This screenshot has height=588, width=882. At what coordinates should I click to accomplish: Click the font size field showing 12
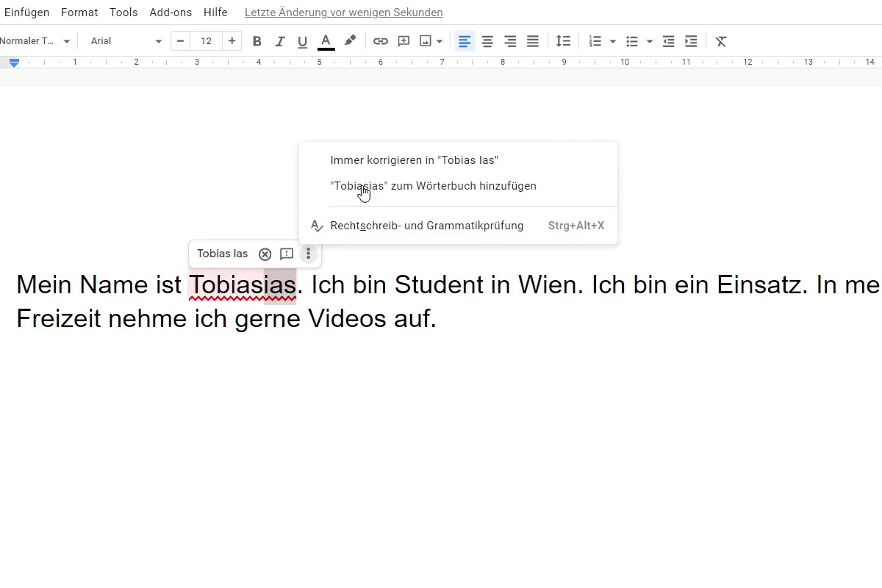click(x=207, y=41)
